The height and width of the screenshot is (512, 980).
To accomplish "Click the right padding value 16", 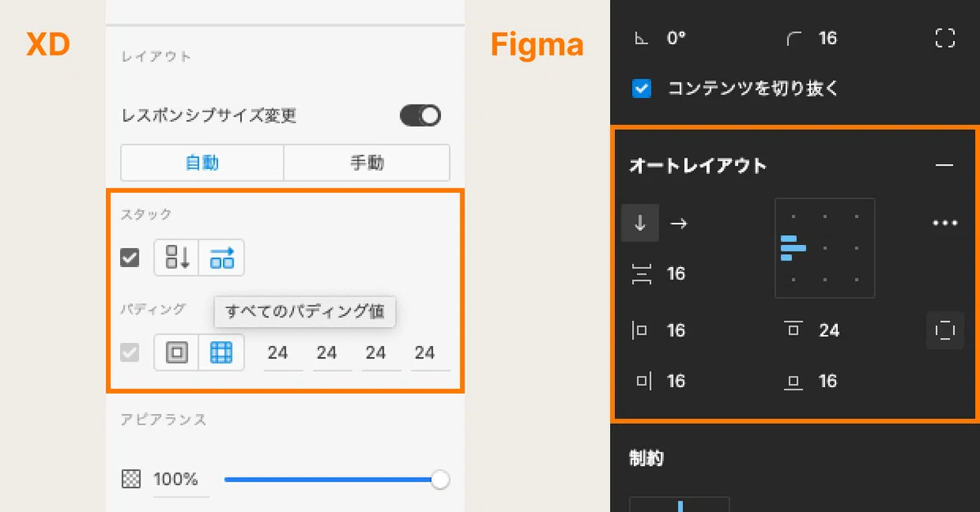I will pos(675,381).
